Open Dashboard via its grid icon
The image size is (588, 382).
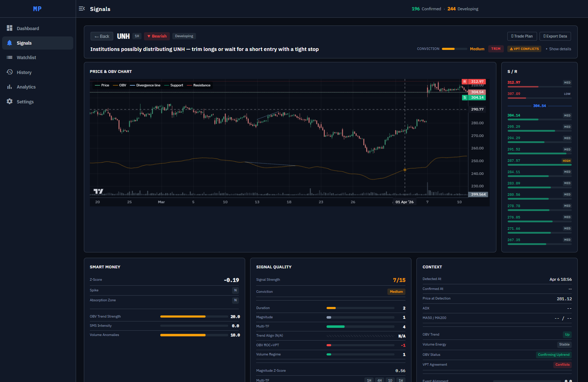point(10,28)
